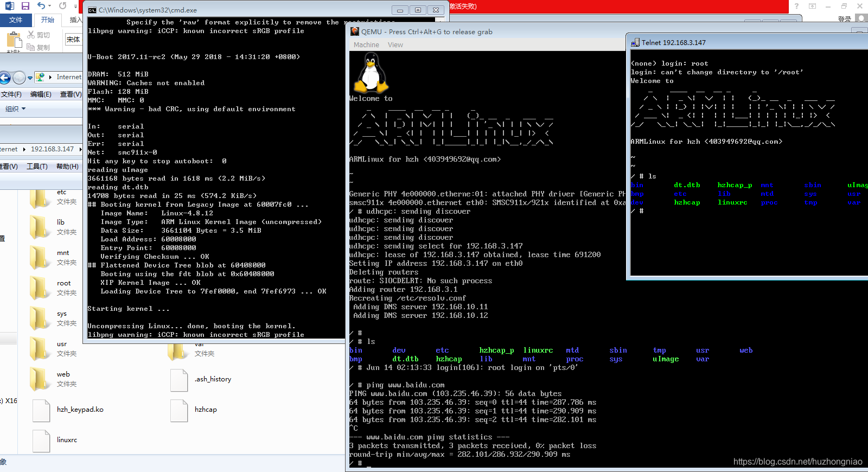This screenshot has width=868, height=472.
Task: Open the 工具(T) menu
Action: click(x=37, y=167)
